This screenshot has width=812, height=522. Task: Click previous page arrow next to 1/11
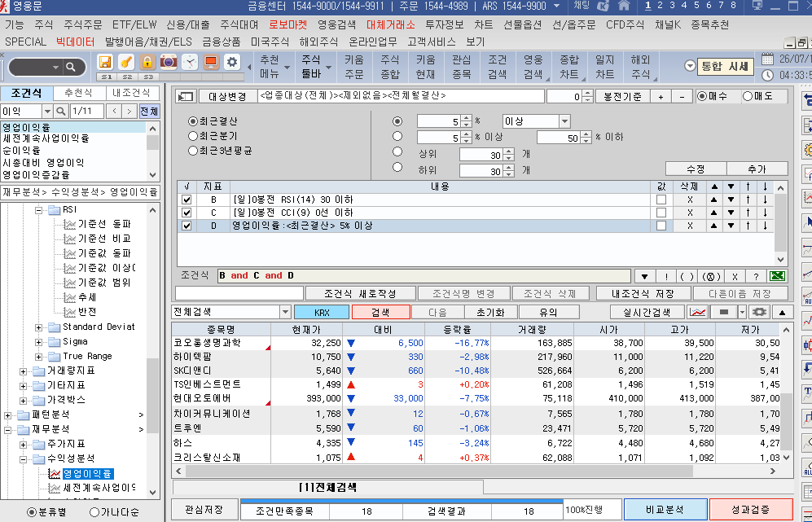(115, 112)
